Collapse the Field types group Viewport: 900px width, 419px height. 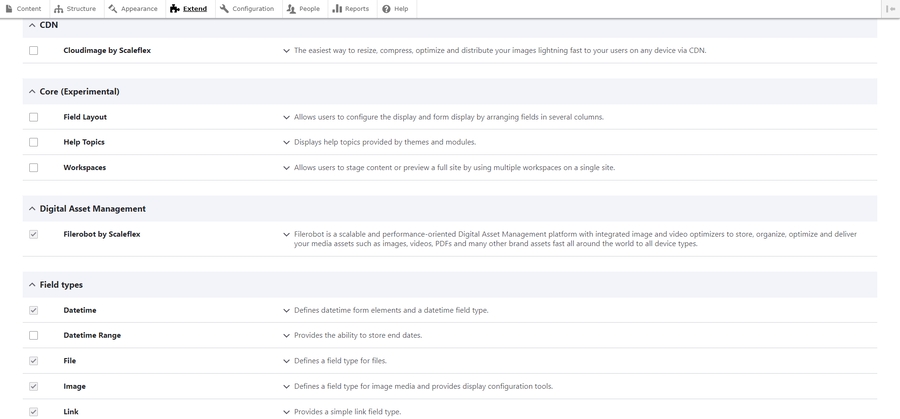32,285
